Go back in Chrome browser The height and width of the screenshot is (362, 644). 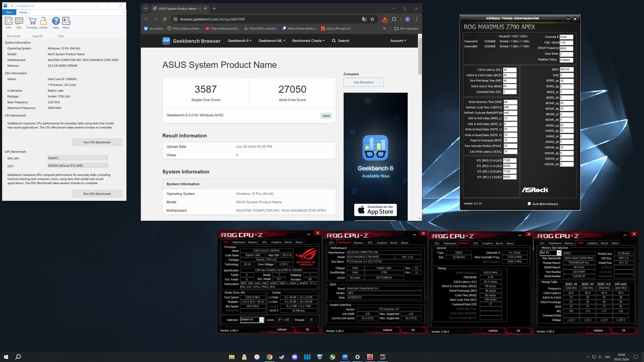coord(146,19)
